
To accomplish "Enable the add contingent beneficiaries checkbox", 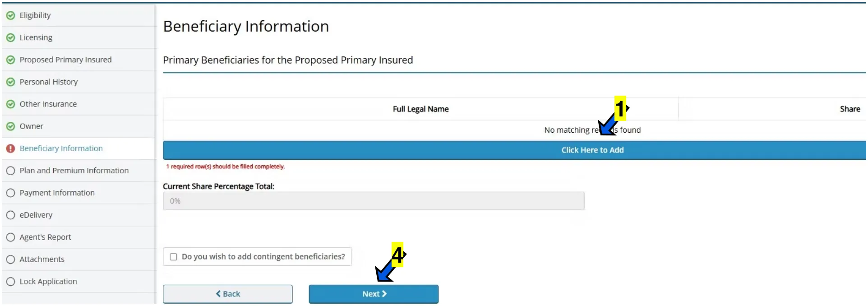I will point(173,257).
